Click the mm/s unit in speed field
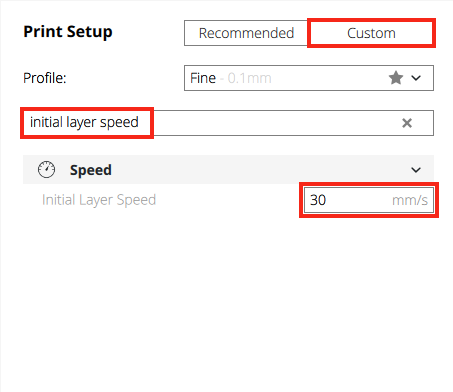Screen dimensions: 453x392 click(410, 200)
